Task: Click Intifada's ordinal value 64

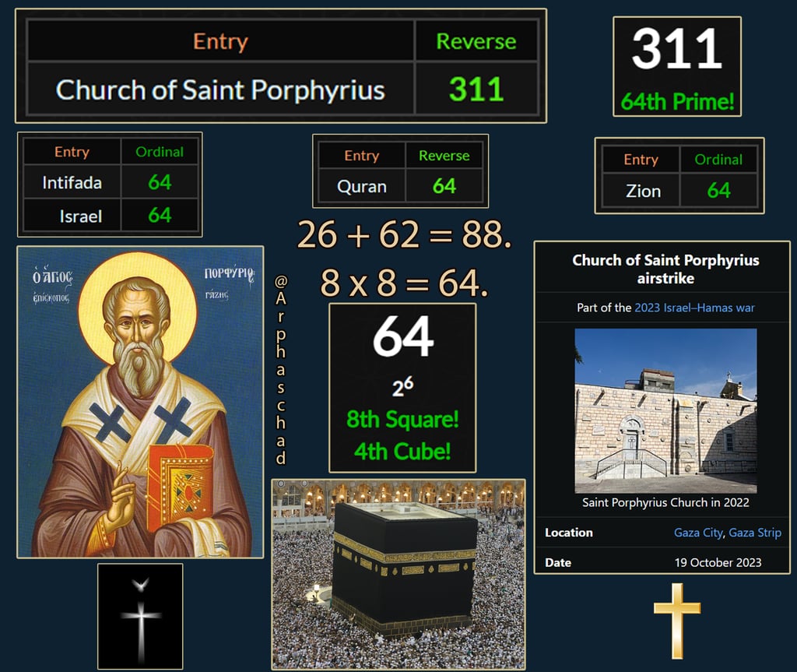Action: [160, 182]
